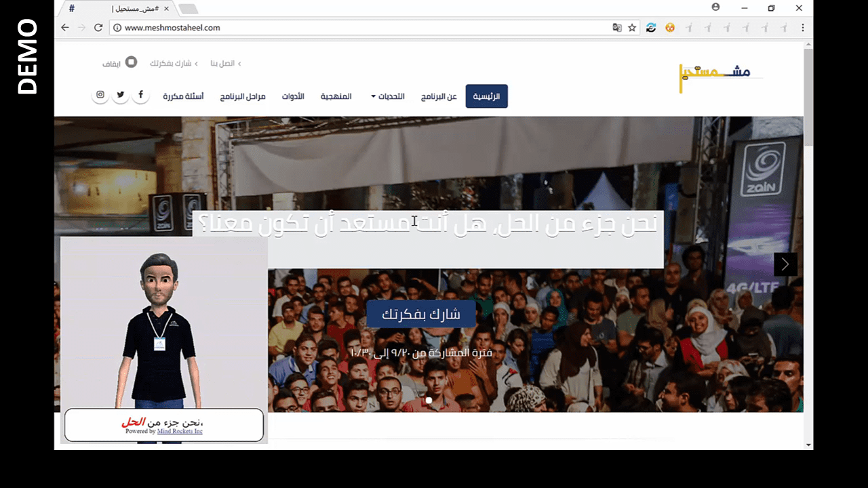Click the scrollbar down arrow
The height and width of the screenshot is (488, 868).
808,445
